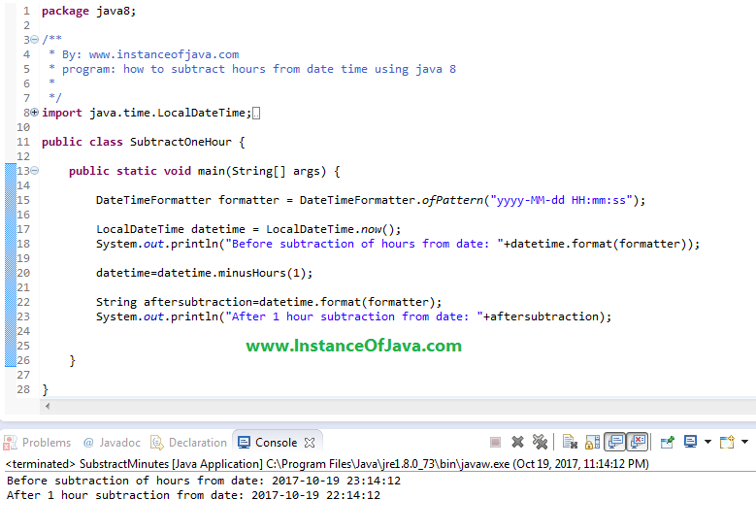Click the Clear Console icon
The height and width of the screenshot is (532, 756).
coord(570,442)
